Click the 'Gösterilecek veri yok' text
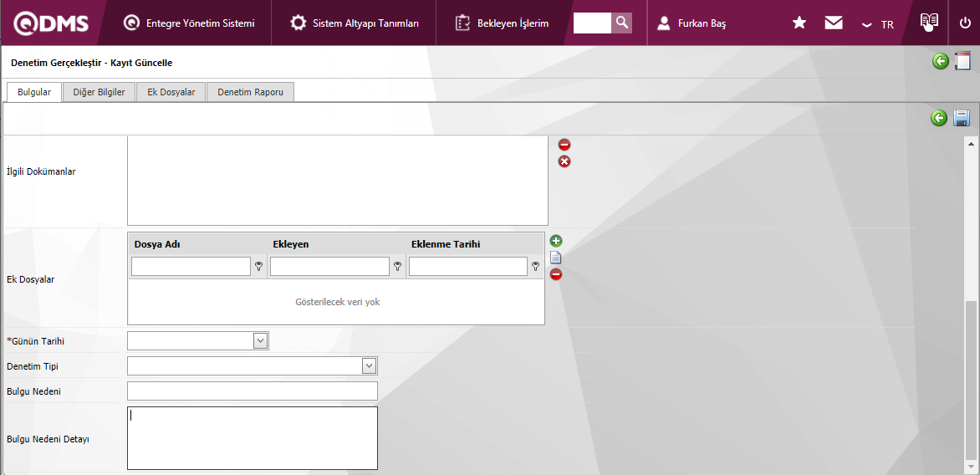The image size is (980, 475). coord(338,302)
